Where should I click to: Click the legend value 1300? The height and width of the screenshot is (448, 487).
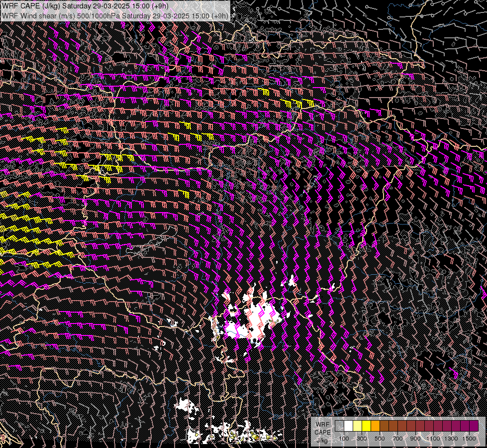451,439
